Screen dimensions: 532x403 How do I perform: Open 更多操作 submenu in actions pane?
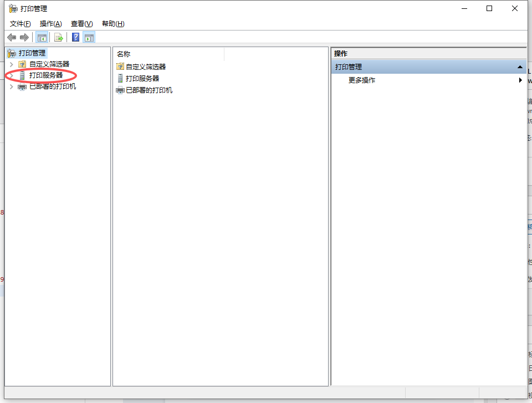tap(362, 80)
